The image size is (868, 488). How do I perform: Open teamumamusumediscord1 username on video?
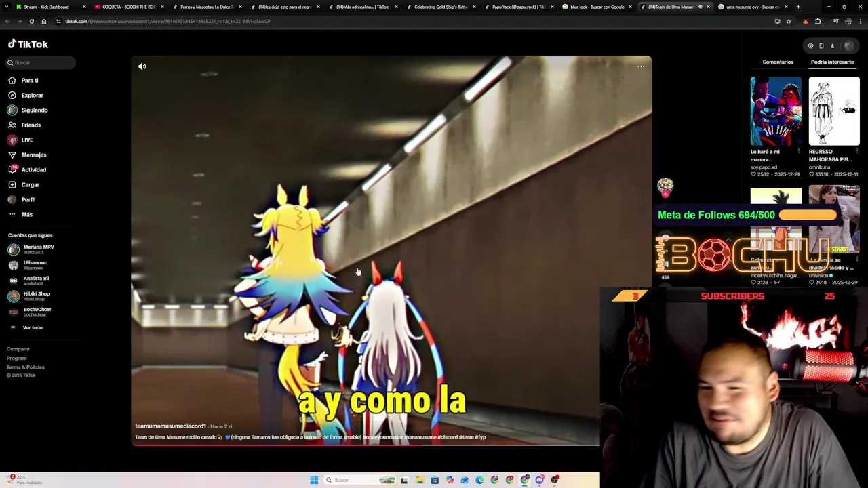[x=170, y=426]
